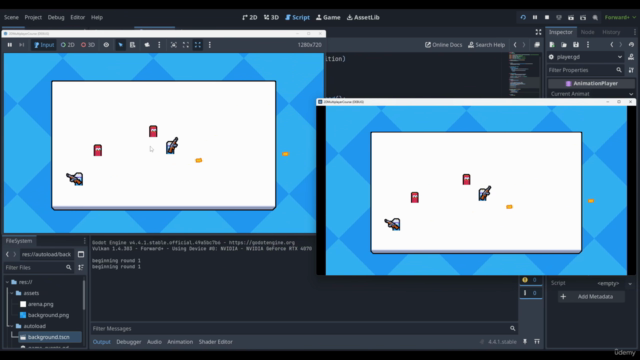Open the AssetLib workspace
Viewport: 640px width, 360px height.
point(363,17)
